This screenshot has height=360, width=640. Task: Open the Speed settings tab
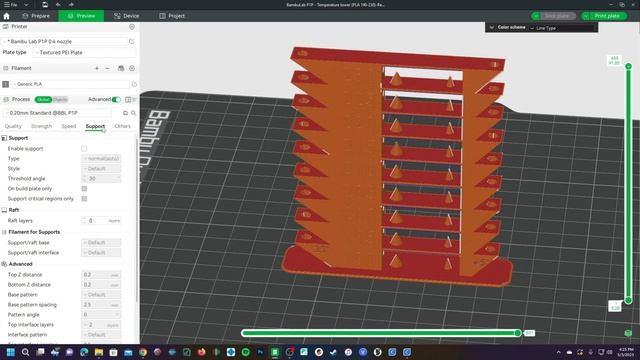click(x=69, y=126)
